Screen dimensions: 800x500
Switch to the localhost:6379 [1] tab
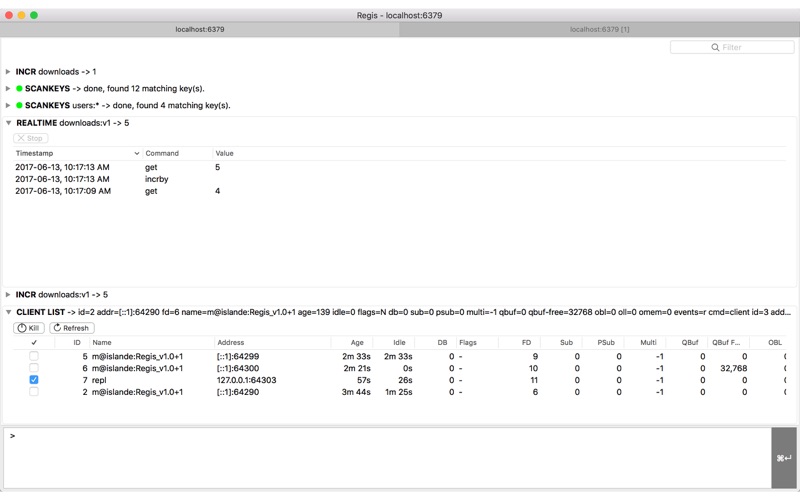coord(599,30)
